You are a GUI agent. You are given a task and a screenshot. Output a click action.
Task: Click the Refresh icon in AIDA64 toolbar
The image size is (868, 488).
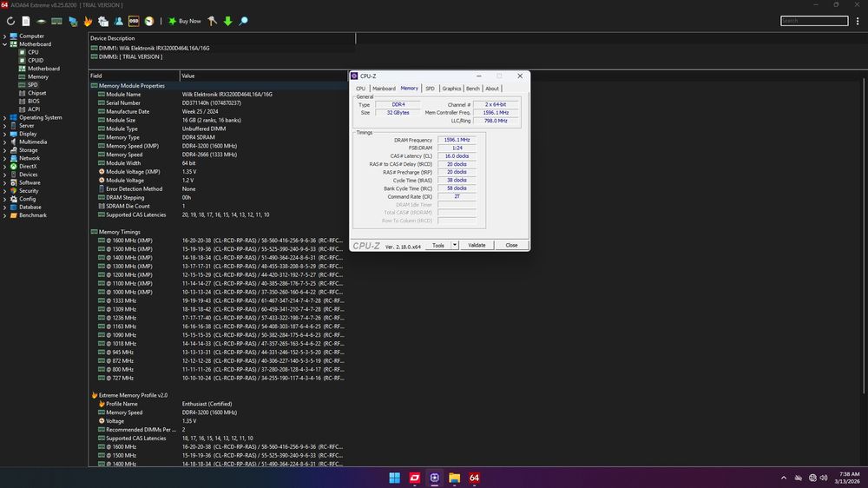click(10, 21)
